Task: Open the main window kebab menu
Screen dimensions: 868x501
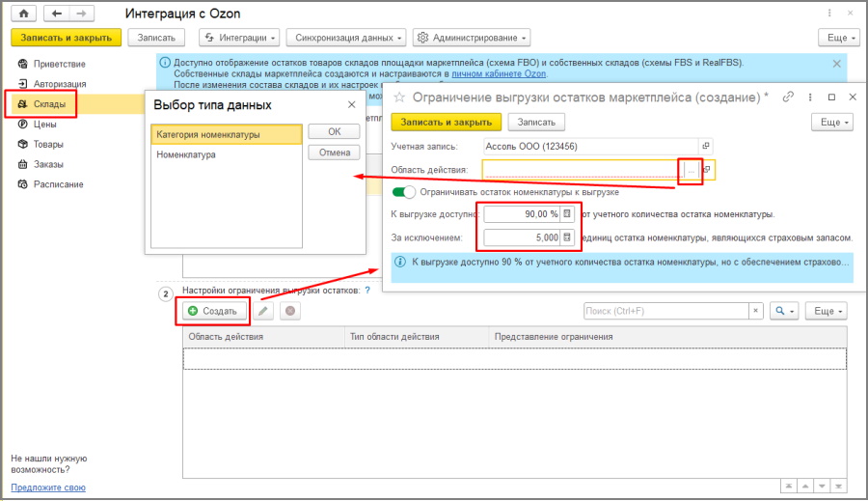Action: [x=829, y=13]
